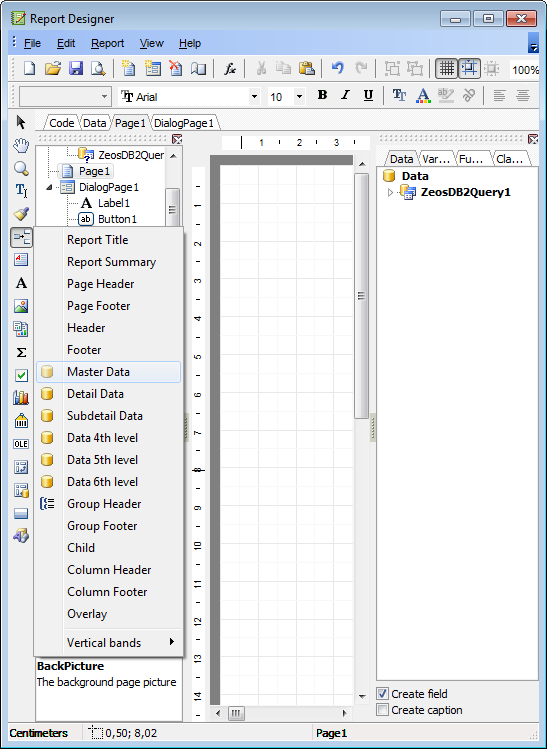This screenshot has width=547, height=749.
Task: Choose Group Header from the band menu
Action: tap(108, 503)
